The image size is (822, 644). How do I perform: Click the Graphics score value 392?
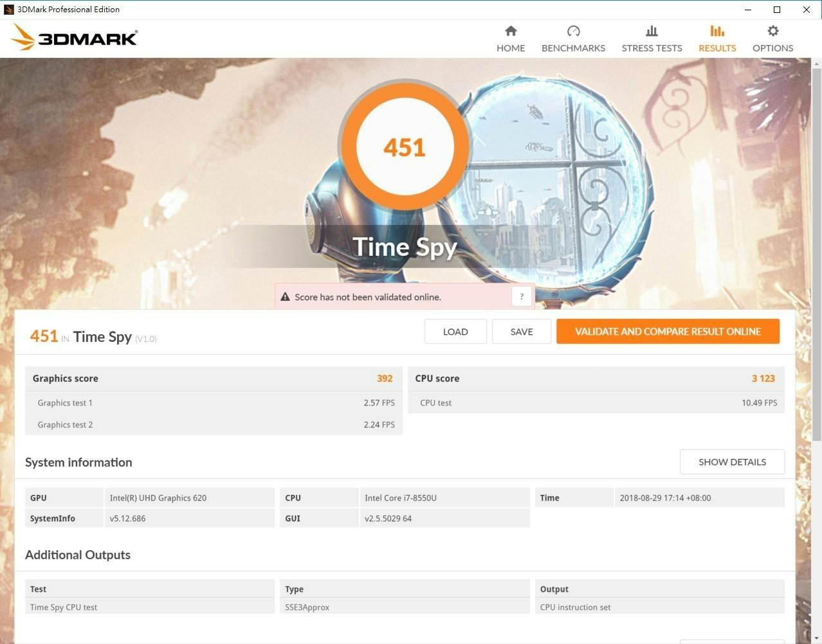tap(385, 379)
